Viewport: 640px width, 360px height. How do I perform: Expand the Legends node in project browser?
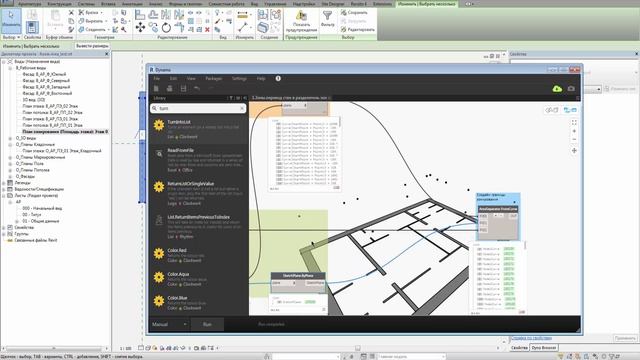coord(4,183)
